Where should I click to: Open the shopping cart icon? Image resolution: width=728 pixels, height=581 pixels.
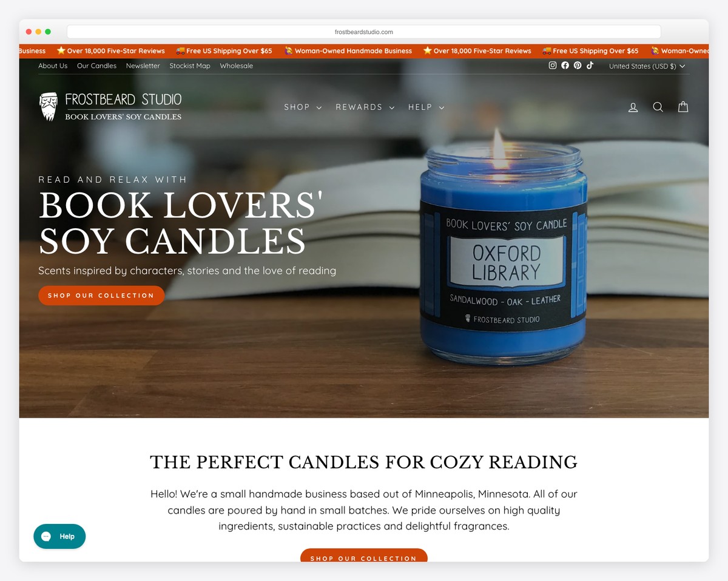[x=683, y=107]
